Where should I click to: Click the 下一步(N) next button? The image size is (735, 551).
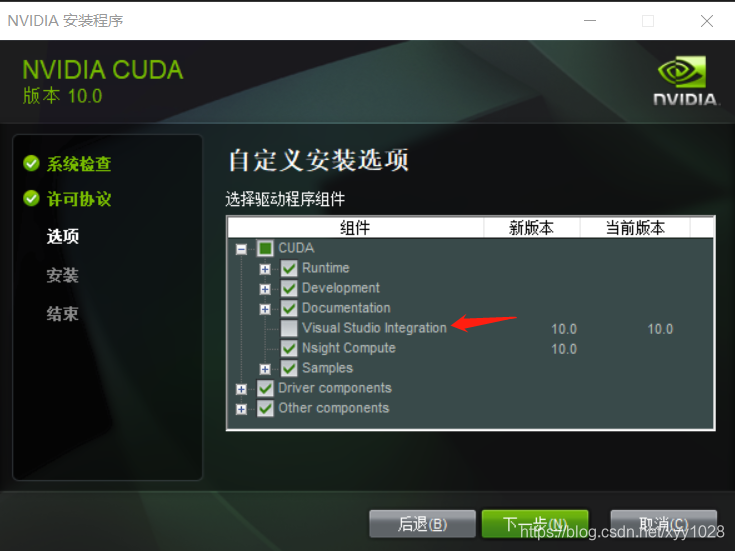[x=535, y=524]
